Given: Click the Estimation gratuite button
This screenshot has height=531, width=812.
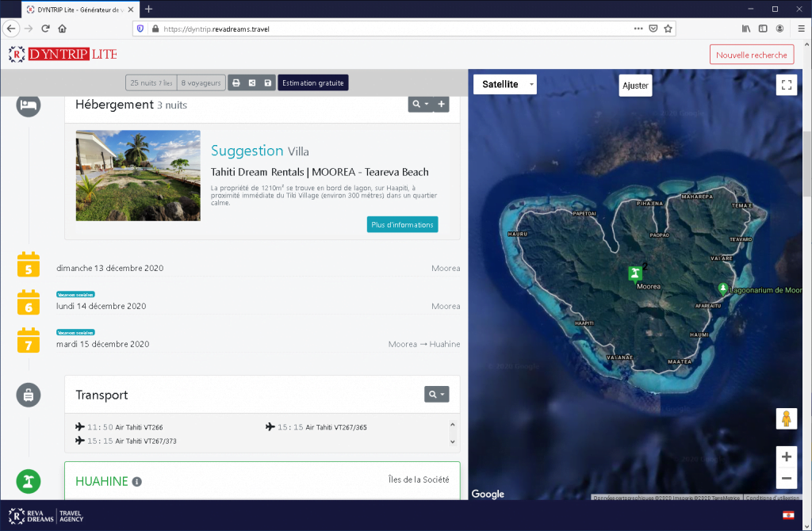Looking at the screenshot, I should 312,83.
